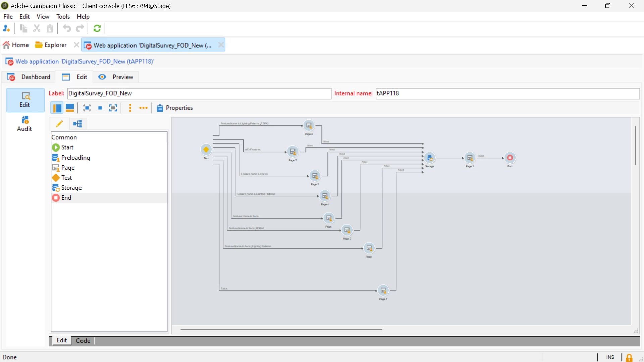Choose the Storage item in Common list
644x362 pixels.
point(71,188)
